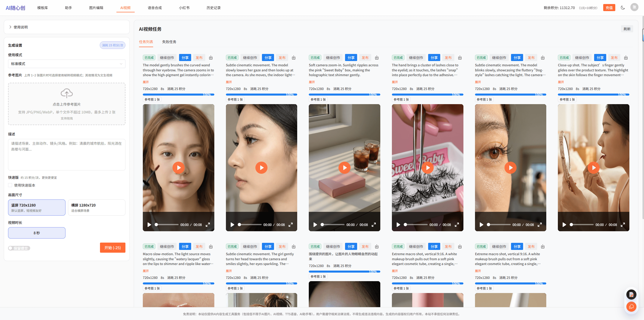
Task: Play the lash tweezers video center button
Action: 428,168
